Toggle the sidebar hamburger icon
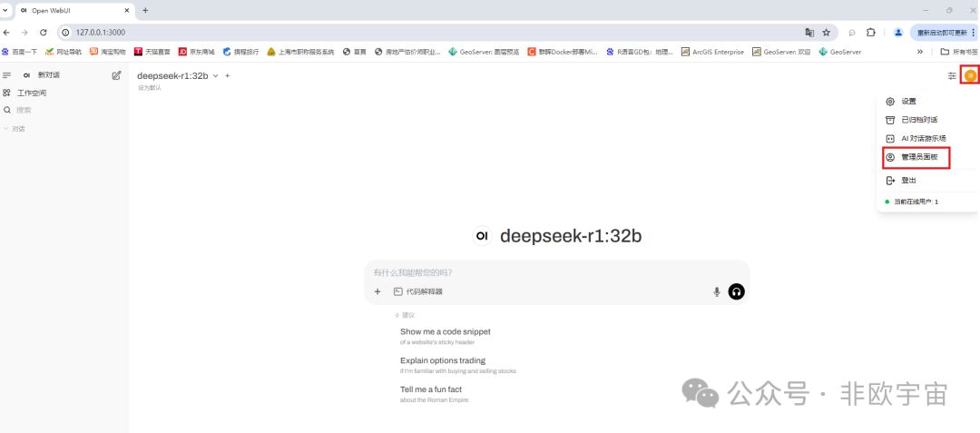The image size is (980, 433). (7, 75)
